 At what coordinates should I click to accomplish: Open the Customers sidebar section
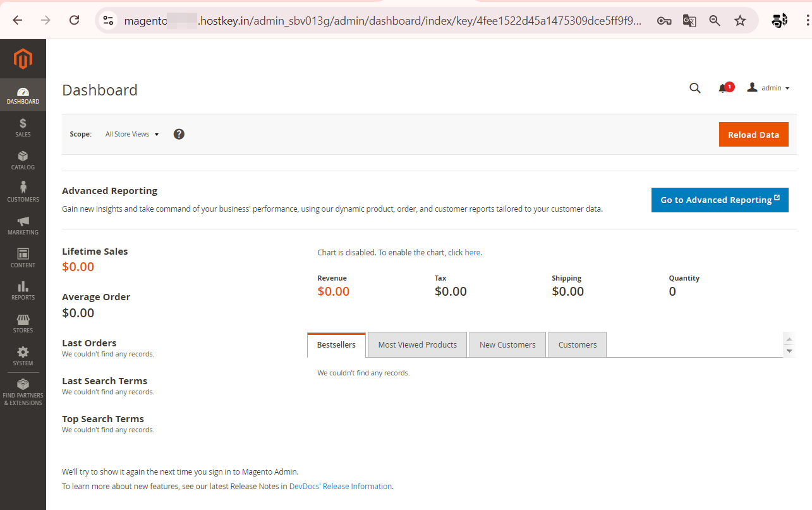[x=23, y=192]
